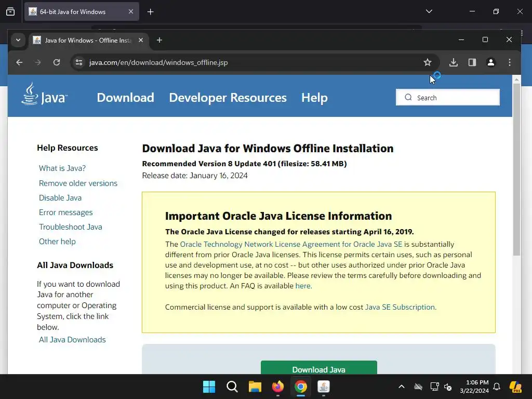
Task: Open notifications bell icon
Action: (x=497, y=387)
